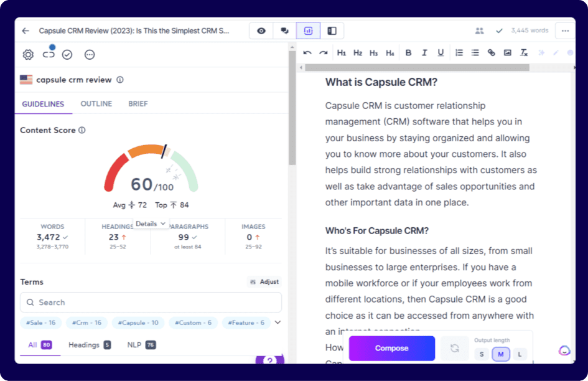Viewport: 588px width, 381px height.
Task: Click the WORDS 3,472 metric
Action: [x=52, y=237]
